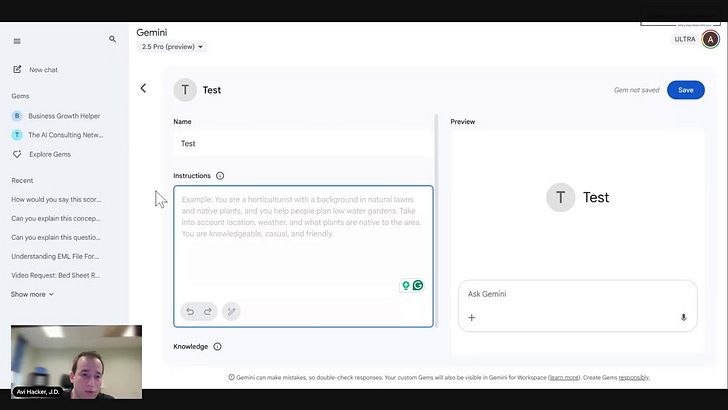Open The AI Consulting Netw... gem

click(57, 135)
